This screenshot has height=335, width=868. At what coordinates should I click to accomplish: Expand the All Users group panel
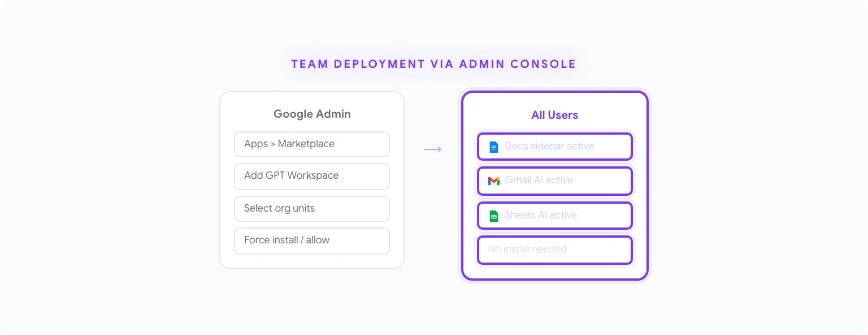[554, 185]
